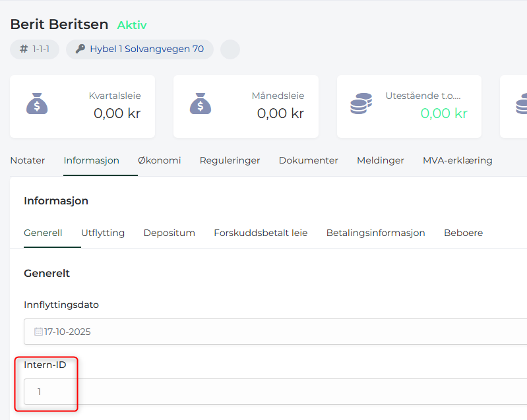Go to the Dokumenter tab
The image size is (527, 420).
point(309,160)
